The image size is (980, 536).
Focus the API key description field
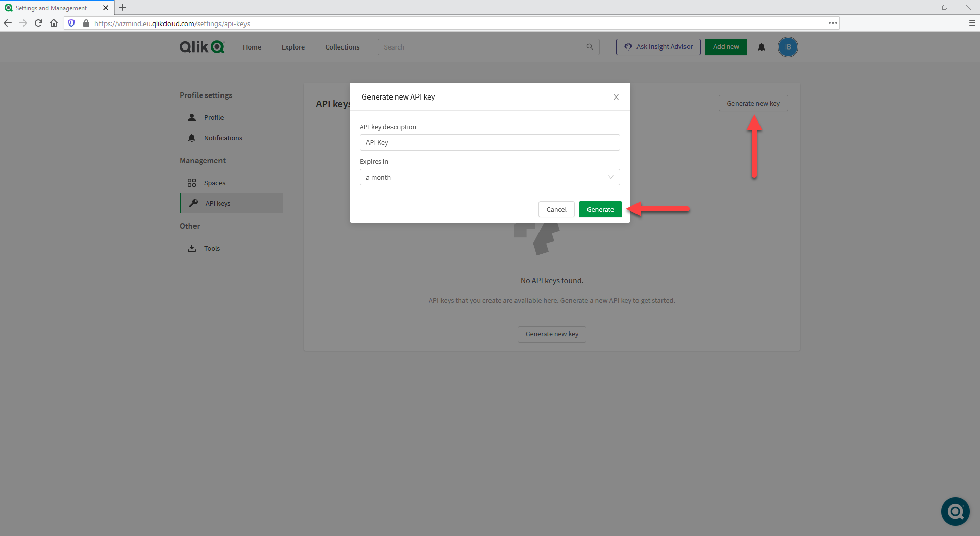coord(489,142)
